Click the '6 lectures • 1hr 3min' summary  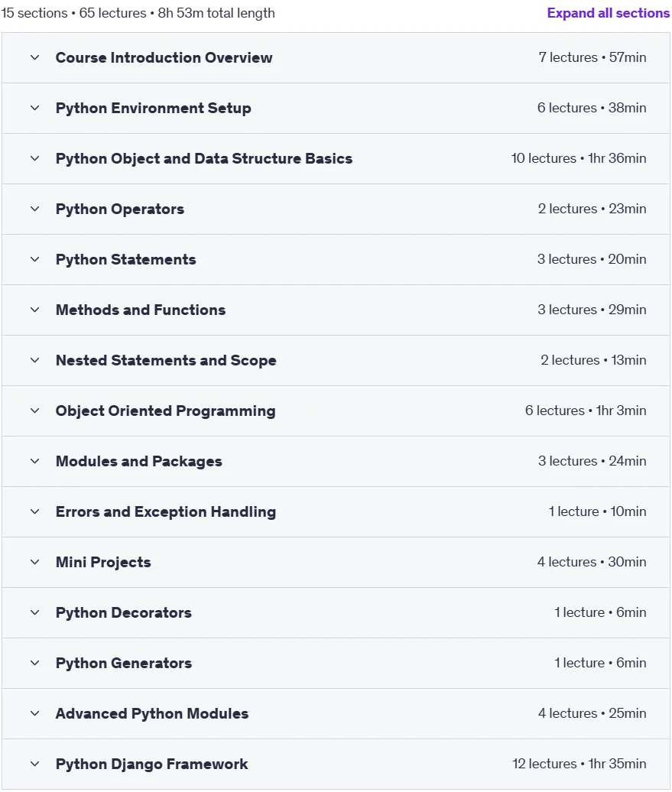(x=586, y=411)
